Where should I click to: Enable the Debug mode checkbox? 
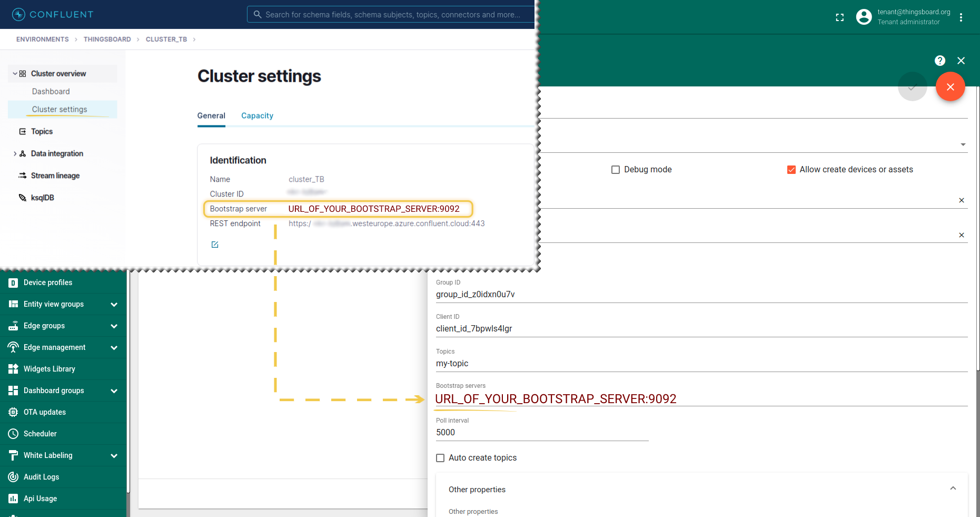point(615,170)
